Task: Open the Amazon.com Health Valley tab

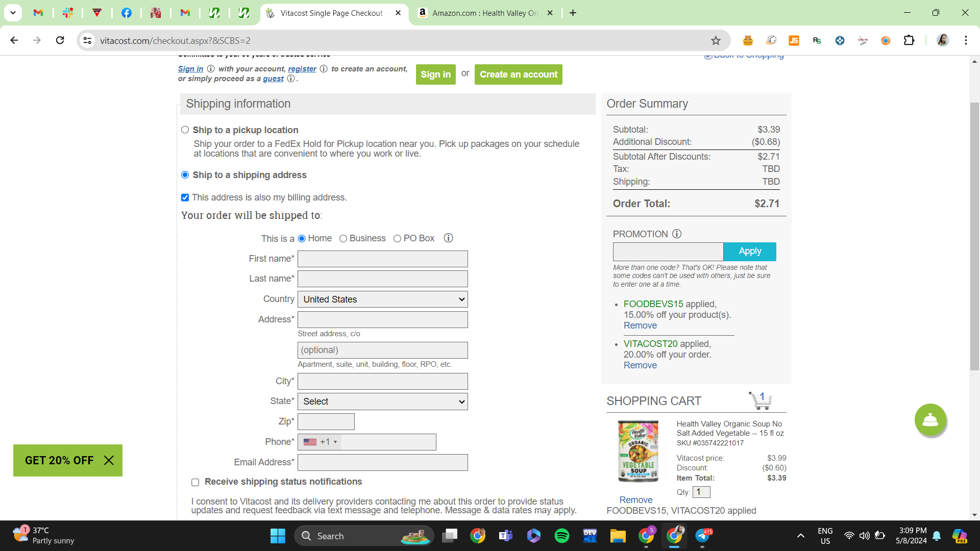Action: tap(485, 13)
